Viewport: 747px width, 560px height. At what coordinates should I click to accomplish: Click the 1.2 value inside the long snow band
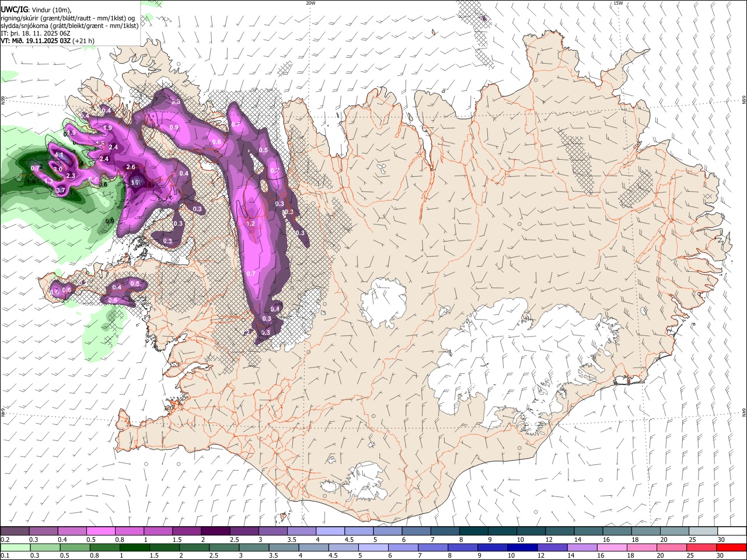251,224
